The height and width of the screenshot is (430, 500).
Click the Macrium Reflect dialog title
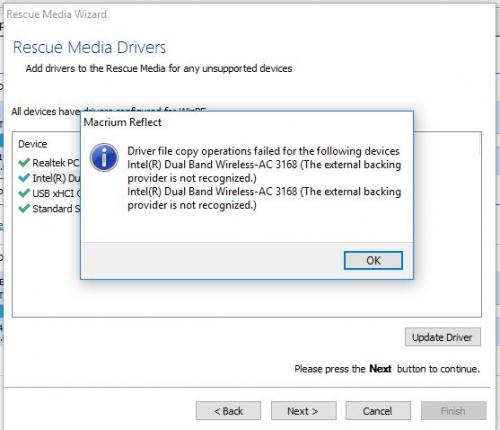click(122, 122)
